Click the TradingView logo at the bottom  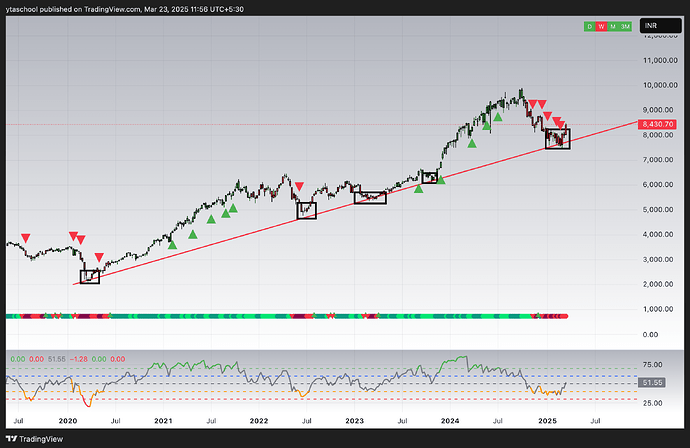[x=34, y=439]
